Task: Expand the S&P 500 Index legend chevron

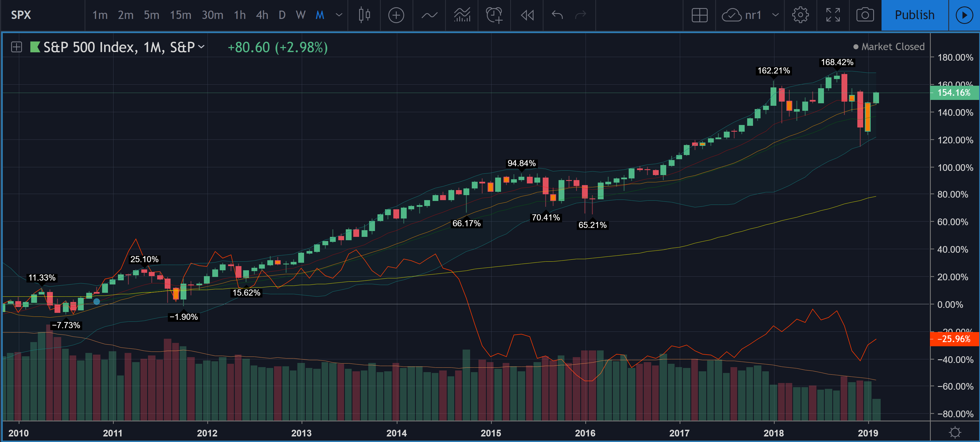Action: [x=202, y=47]
